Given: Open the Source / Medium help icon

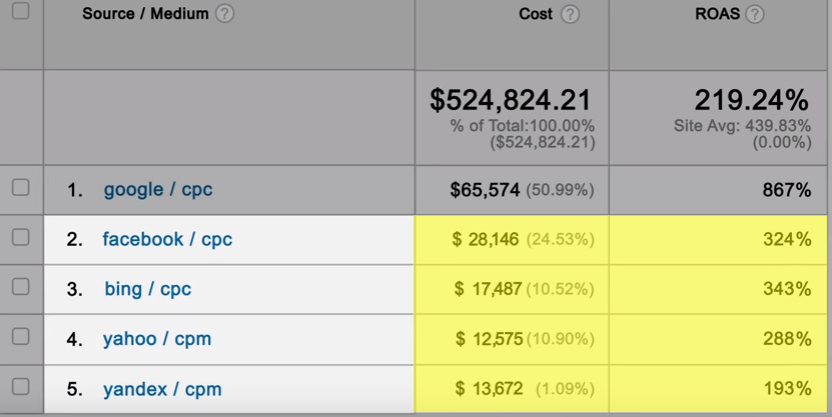Looking at the screenshot, I should (x=224, y=14).
